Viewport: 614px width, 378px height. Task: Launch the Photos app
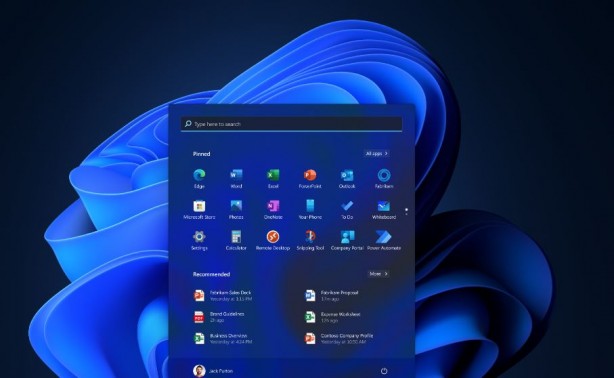[236, 210]
